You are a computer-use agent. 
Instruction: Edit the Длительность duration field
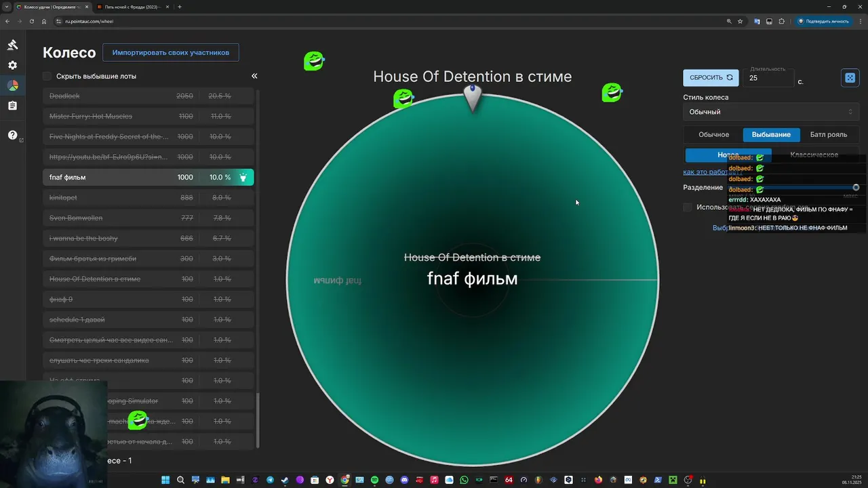coord(768,78)
